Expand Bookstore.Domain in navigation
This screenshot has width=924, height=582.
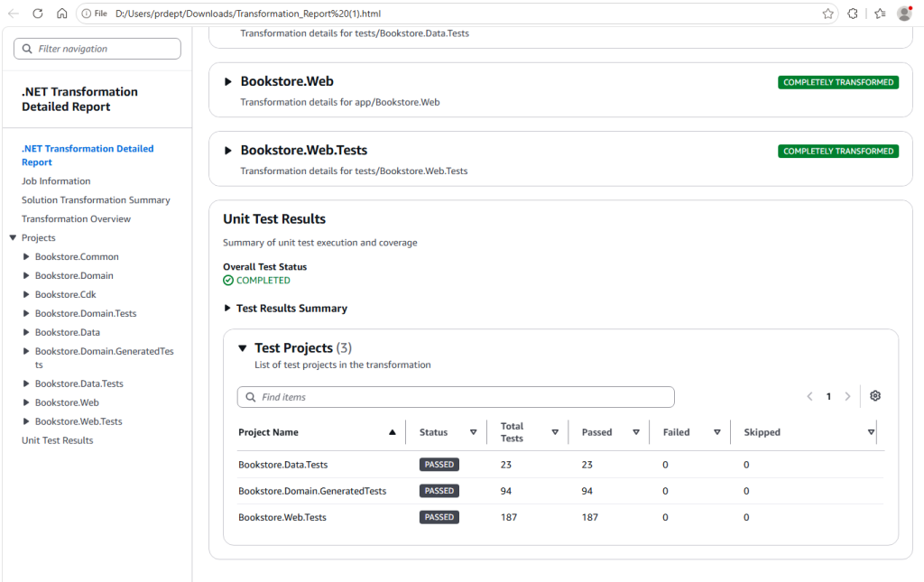[26, 276]
